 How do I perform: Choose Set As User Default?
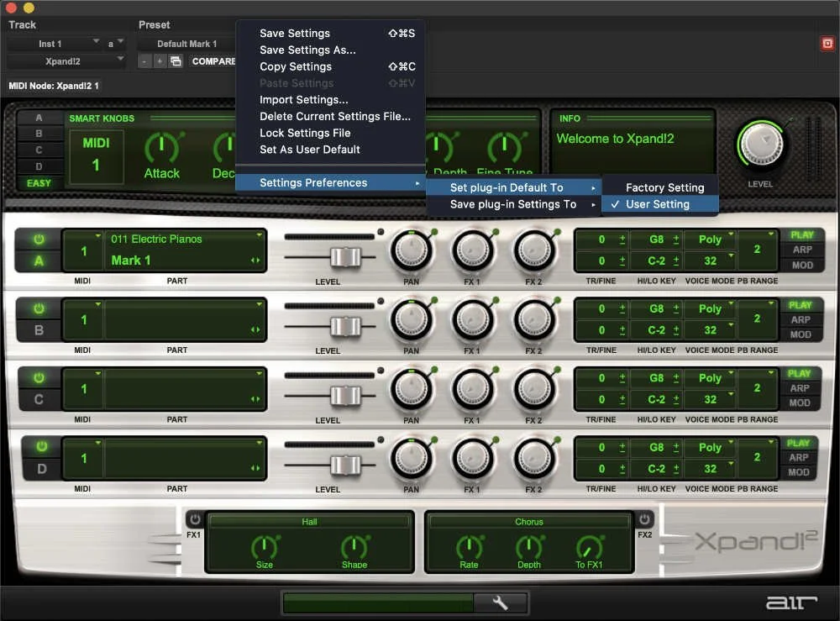click(330, 150)
